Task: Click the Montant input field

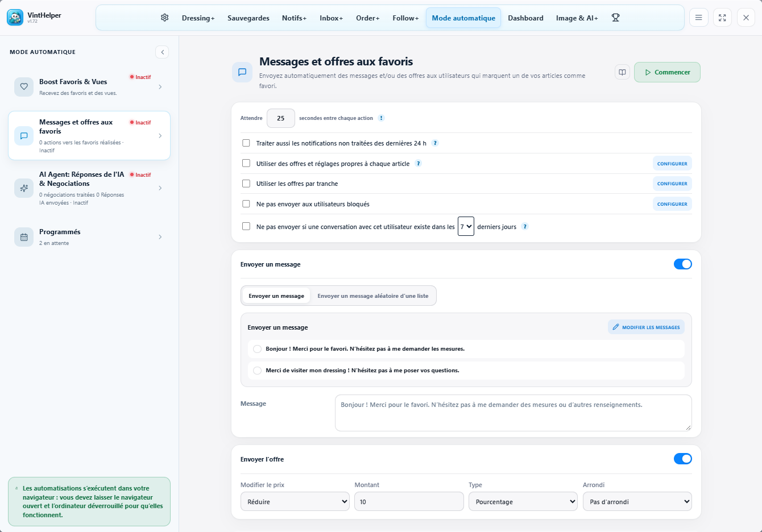Action: pos(409,501)
